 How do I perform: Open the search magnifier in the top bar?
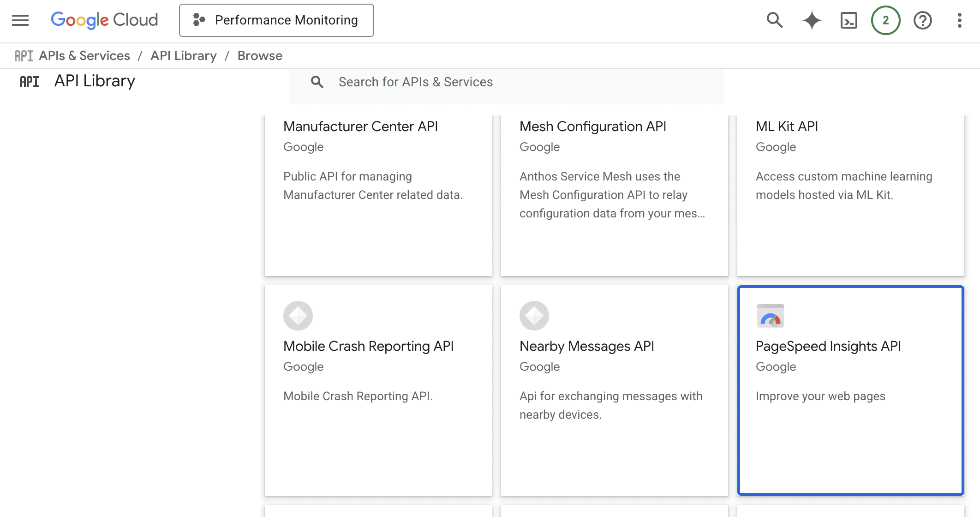click(x=774, y=20)
